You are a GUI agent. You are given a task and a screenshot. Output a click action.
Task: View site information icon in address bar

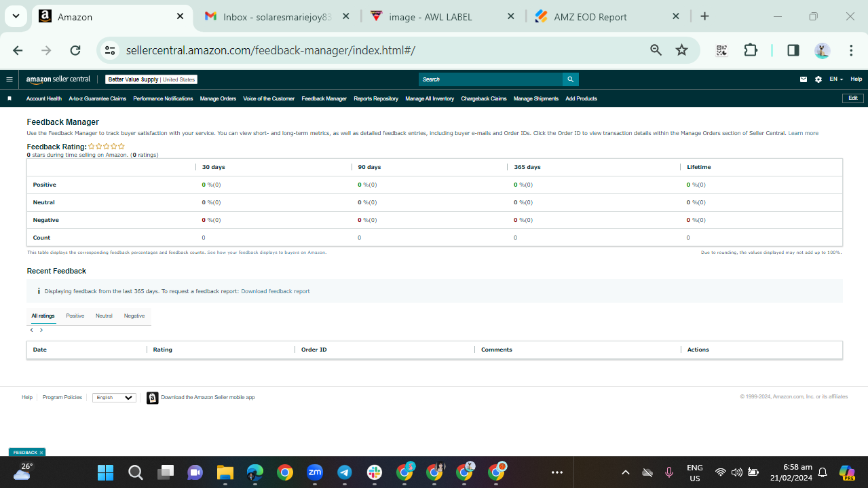click(x=110, y=50)
